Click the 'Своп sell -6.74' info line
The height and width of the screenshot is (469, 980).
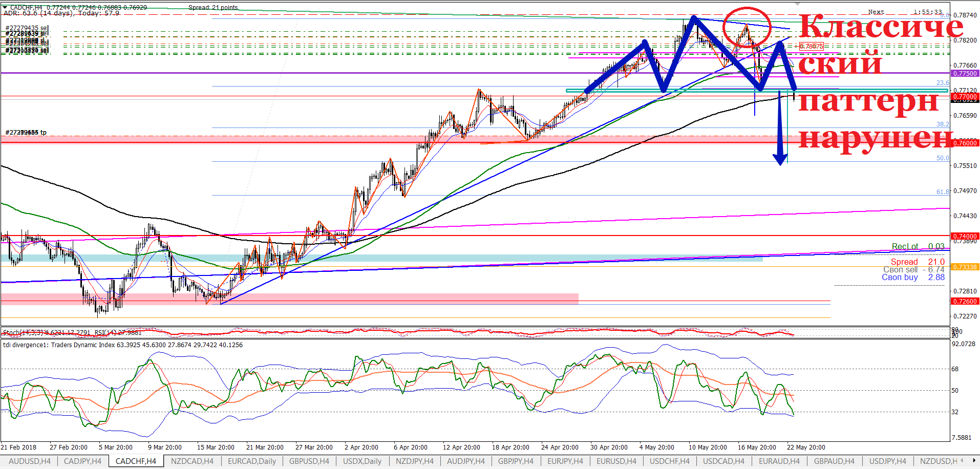click(913, 270)
